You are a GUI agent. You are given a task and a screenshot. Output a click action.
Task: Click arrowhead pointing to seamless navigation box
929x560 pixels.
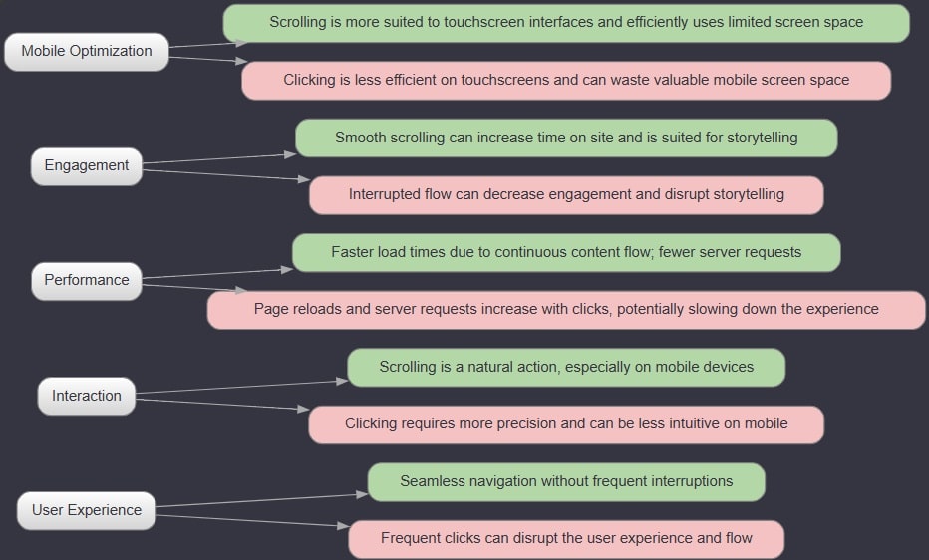point(362,494)
